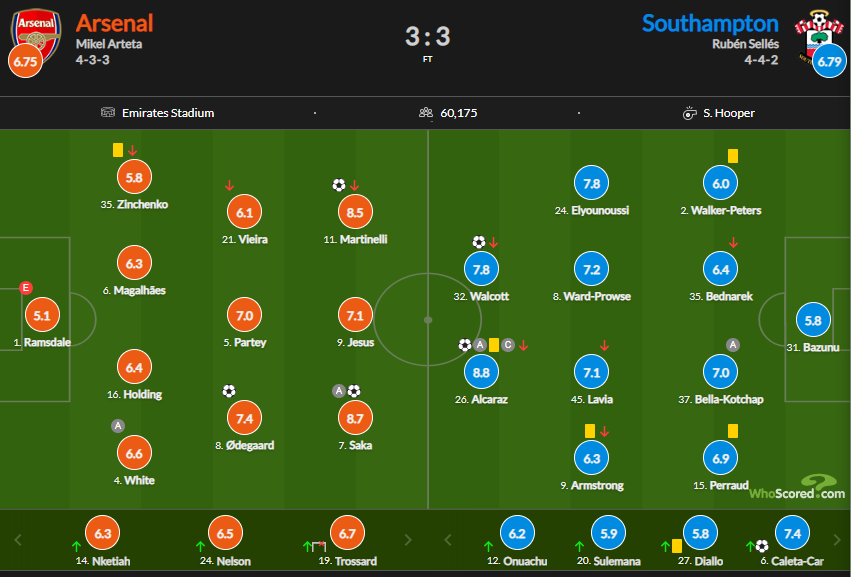
Task: Click the referee whistle icon
Action: (689, 113)
